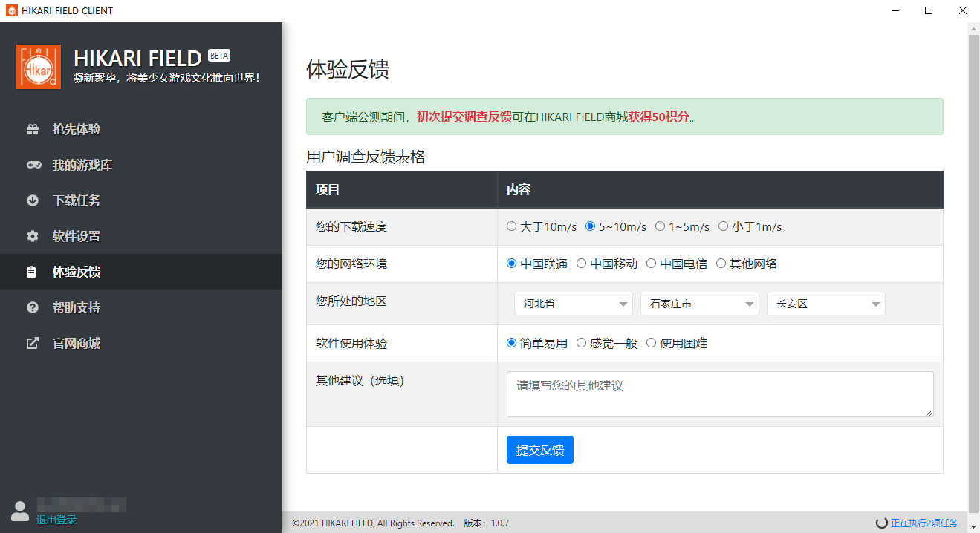Click the app icon in the title bar

click(x=11, y=11)
